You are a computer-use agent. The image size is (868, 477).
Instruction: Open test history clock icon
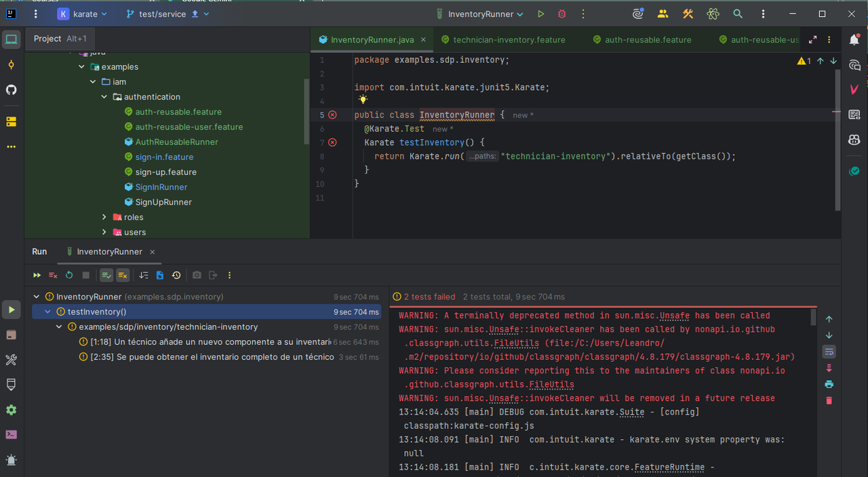176,275
